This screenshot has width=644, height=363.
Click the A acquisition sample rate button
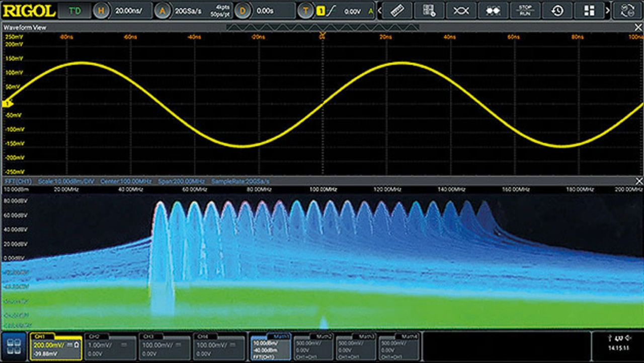(162, 11)
